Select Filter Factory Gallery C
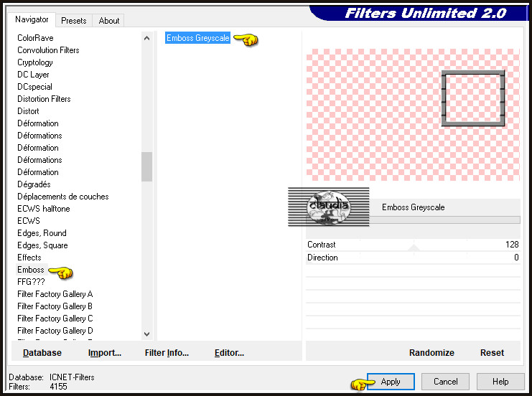 coord(55,319)
